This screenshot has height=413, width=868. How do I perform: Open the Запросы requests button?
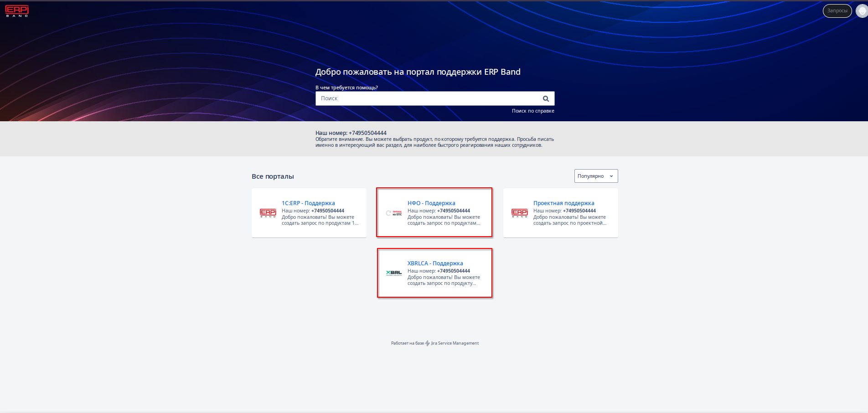[837, 11]
